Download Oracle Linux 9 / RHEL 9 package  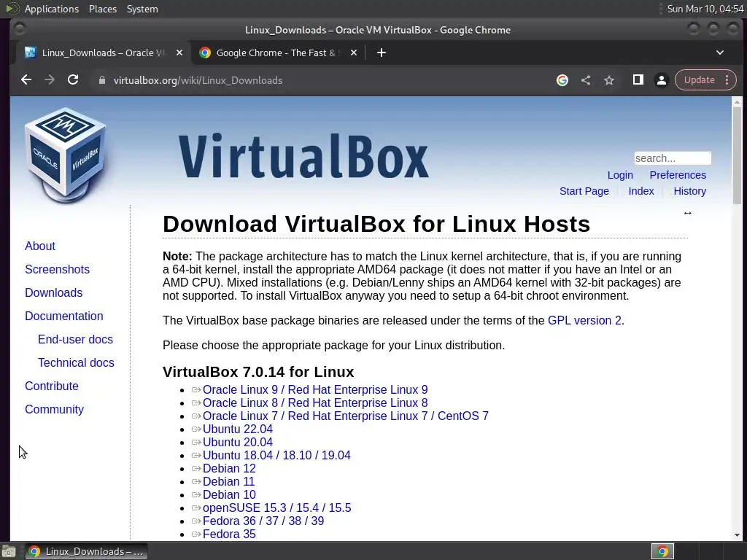(315, 389)
